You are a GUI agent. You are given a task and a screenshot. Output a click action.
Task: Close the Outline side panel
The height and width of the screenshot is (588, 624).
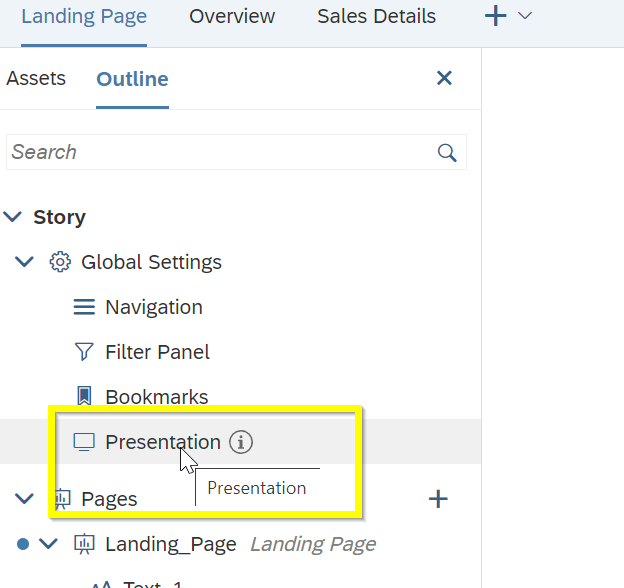pos(445,78)
